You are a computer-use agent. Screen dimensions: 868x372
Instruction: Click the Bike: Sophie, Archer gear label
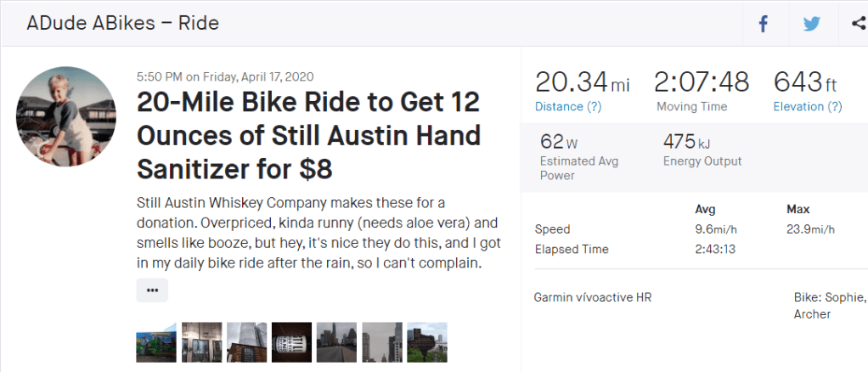pyautogui.click(x=829, y=306)
